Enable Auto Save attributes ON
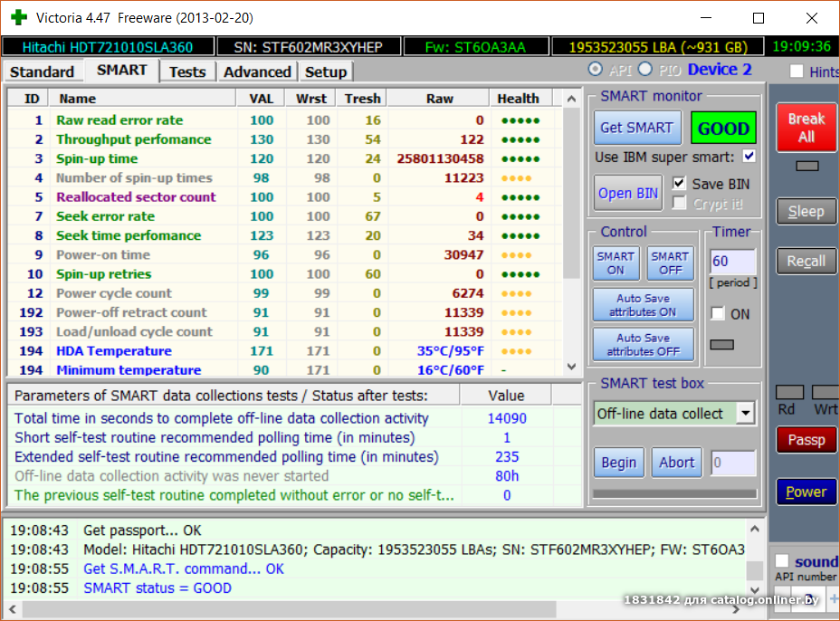 pyautogui.click(x=643, y=305)
